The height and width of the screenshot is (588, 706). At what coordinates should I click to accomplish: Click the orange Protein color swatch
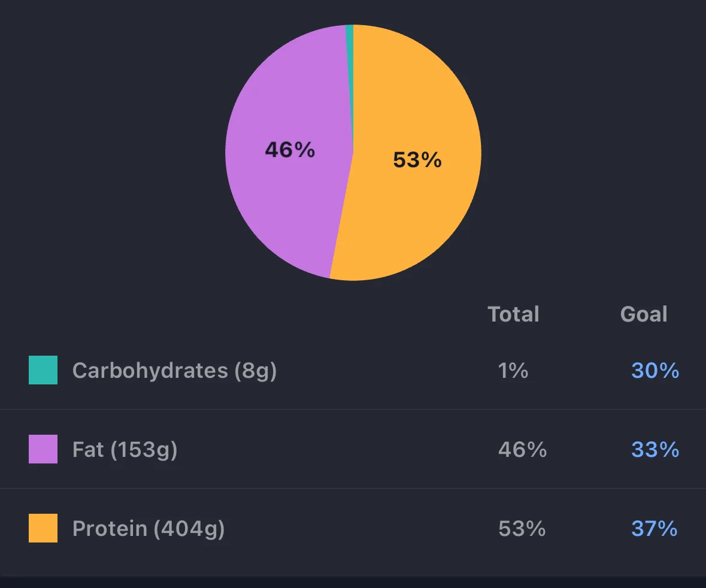click(43, 528)
